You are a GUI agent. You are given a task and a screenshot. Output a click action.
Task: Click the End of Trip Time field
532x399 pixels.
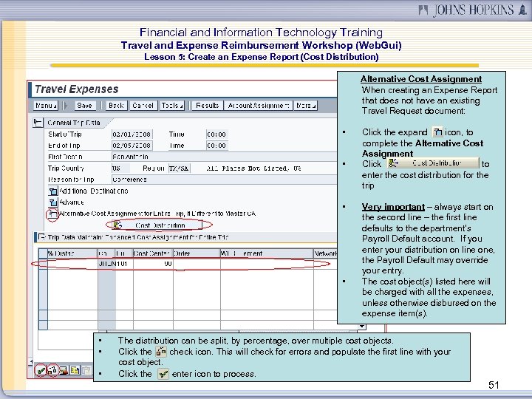pos(216,146)
